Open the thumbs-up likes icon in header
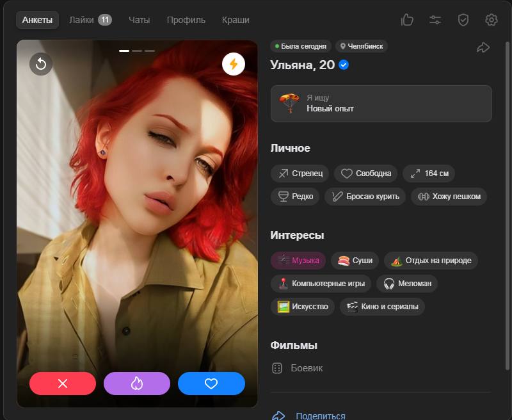512x420 pixels. click(x=407, y=20)
